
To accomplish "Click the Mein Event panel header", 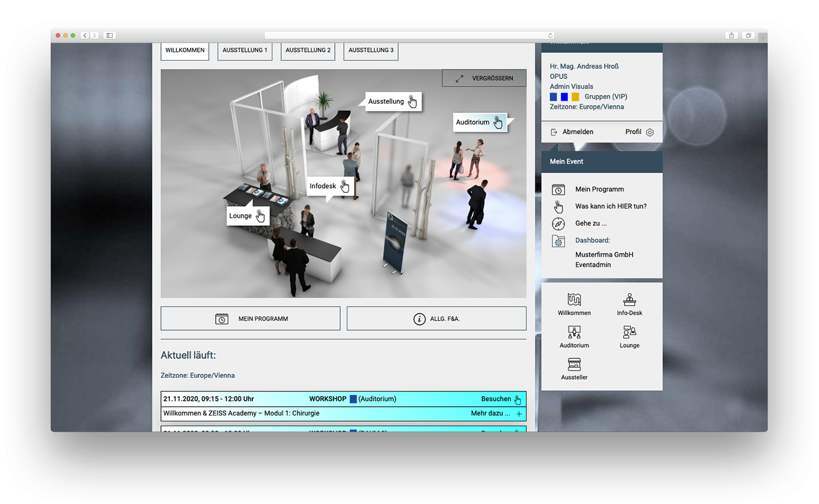I will coord(602,162).
